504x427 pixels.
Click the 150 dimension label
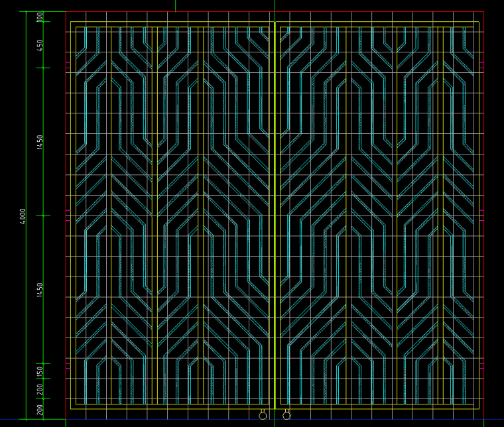click(x=40, y=371)
